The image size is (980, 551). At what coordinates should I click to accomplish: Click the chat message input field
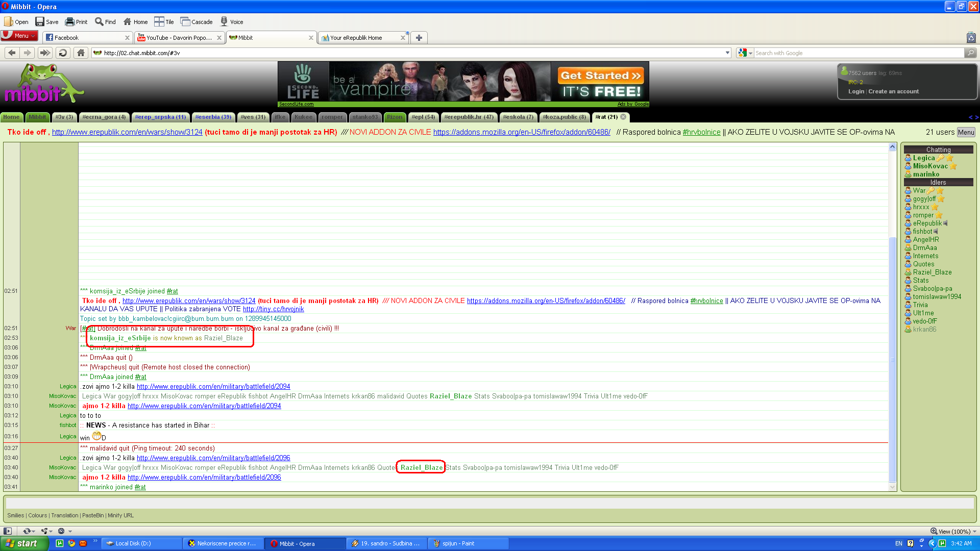tap(489, 503)
